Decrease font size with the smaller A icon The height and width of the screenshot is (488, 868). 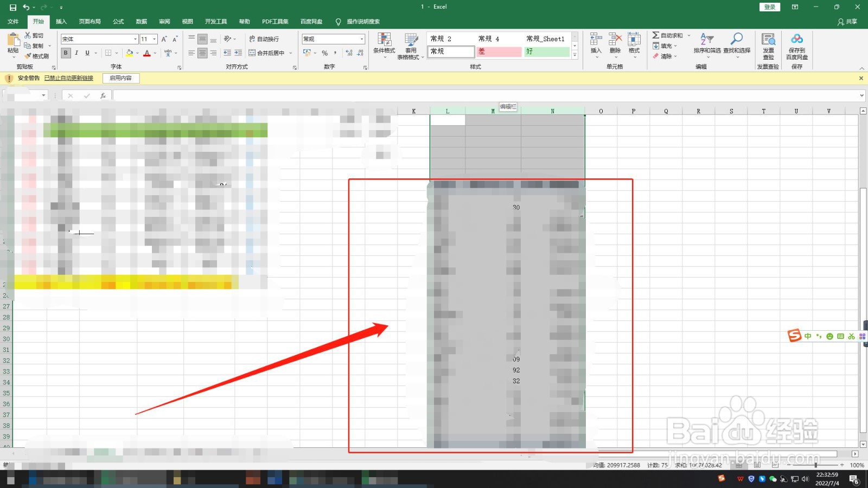pos(175,39)
